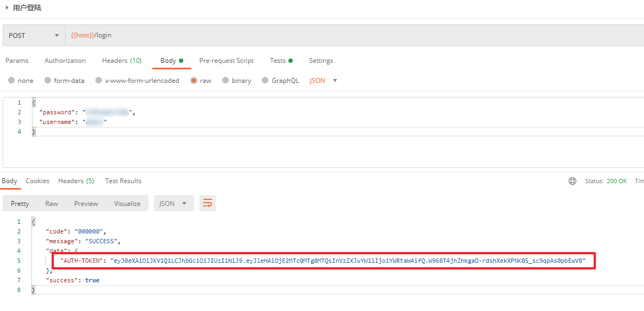This screenshot has height=311, width=644.
Task: Select x-www-form-urlencoded radio option
Action: (99, 81)
